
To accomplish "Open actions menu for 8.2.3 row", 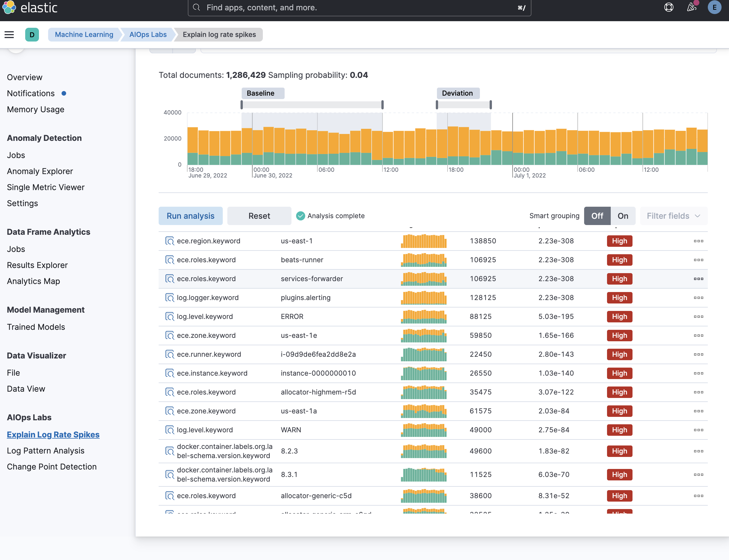I will 698,451.
